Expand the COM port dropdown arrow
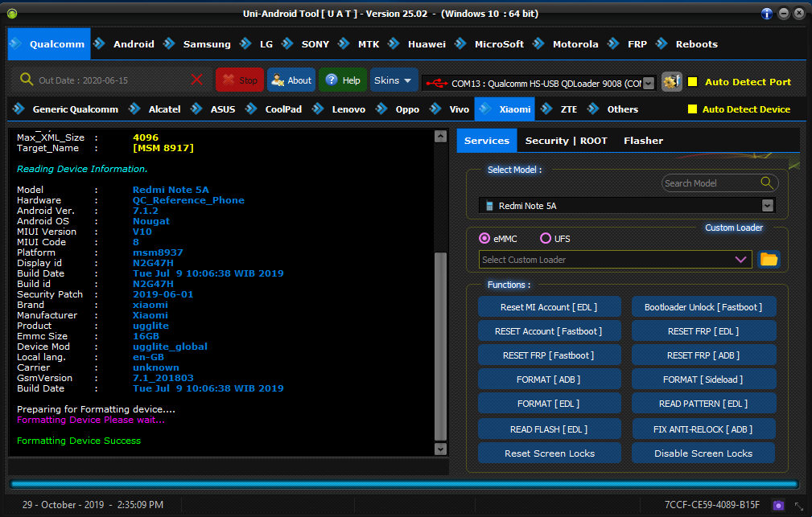 649,84
